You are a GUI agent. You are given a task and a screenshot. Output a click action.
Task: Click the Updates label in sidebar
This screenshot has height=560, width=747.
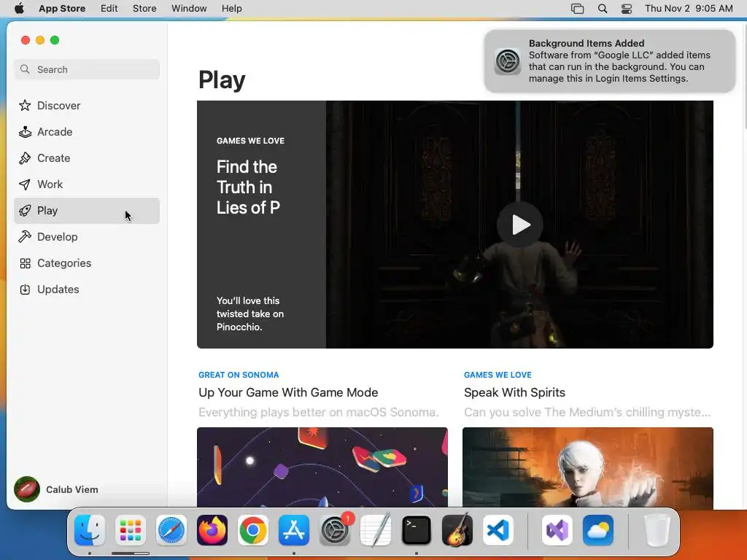click(58, 289)
